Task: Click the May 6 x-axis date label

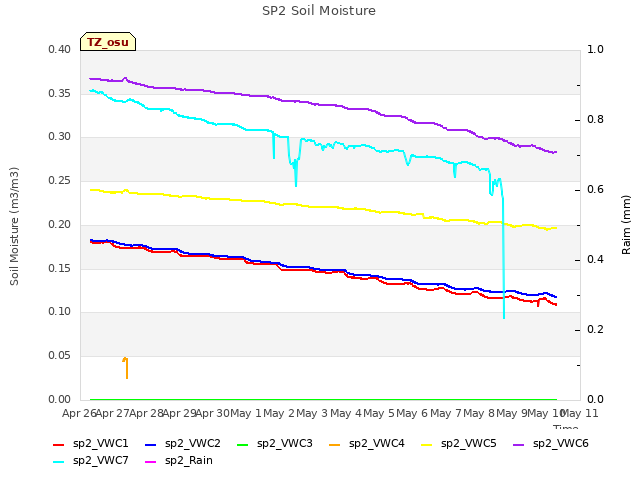Action: (412, 413)
